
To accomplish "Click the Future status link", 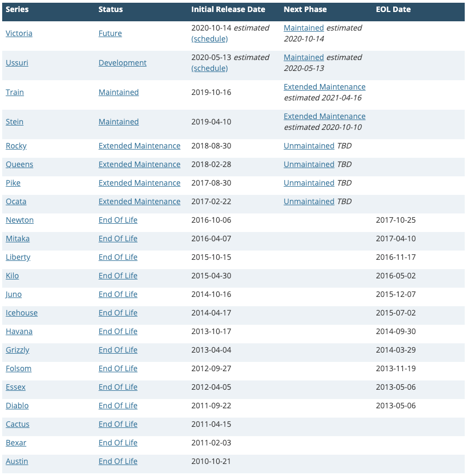I will tap(110, 33).
